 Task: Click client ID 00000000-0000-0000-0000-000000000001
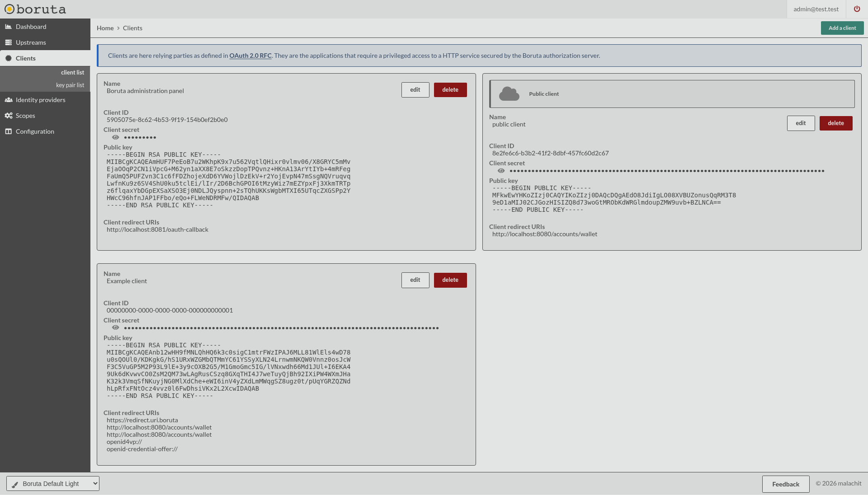[x=170, y=310]
